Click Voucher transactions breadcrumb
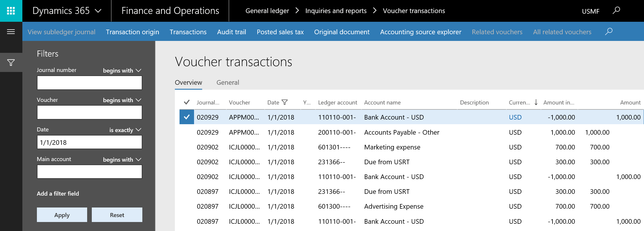The image size is (644, 231). (414, 11)
